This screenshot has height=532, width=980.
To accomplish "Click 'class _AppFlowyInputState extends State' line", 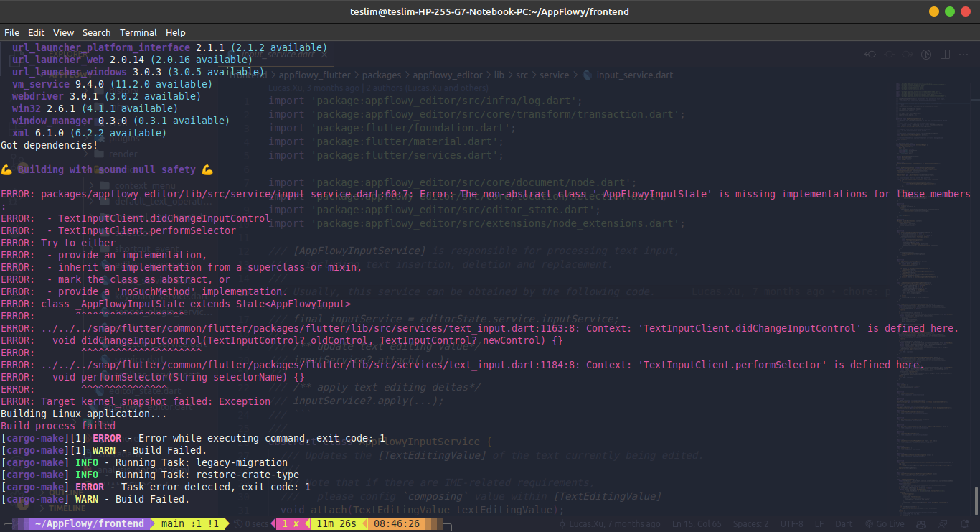I will pyautogui.click(x=176, y=304).
